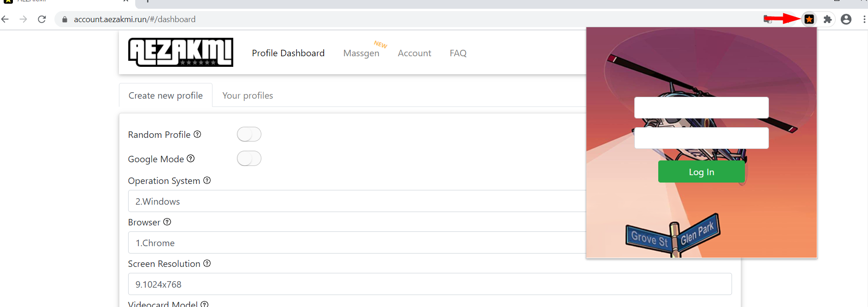Click help icon next to Screen Resolution
Viewport: 868px width, 307px height.
point(207,263)
